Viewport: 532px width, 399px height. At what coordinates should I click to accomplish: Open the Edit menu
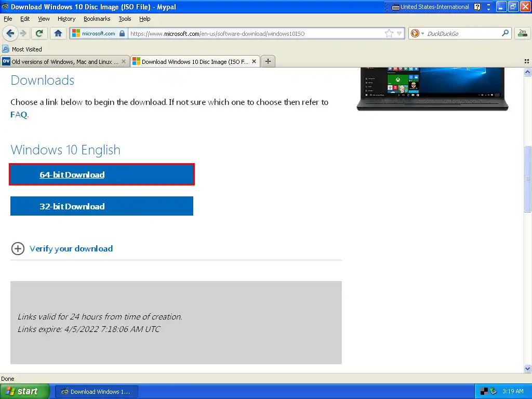[25, 19]
